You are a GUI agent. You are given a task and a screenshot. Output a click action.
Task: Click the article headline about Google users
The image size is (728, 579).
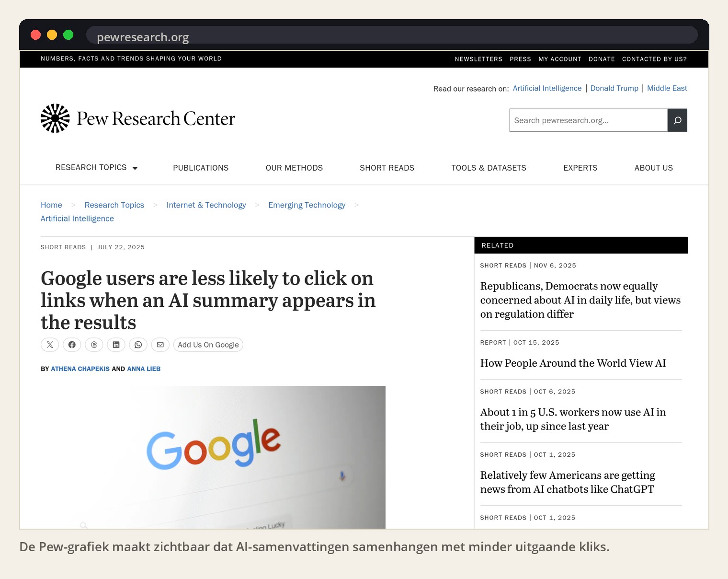208,301
